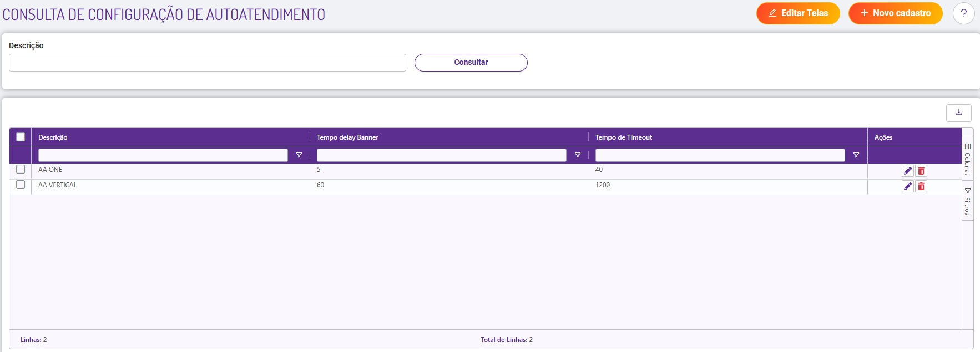Image resolution: width=980 pixels, height=352 pixels.
Task: Toggle the select-all header checkbox
Action: (x=21, y=137)
